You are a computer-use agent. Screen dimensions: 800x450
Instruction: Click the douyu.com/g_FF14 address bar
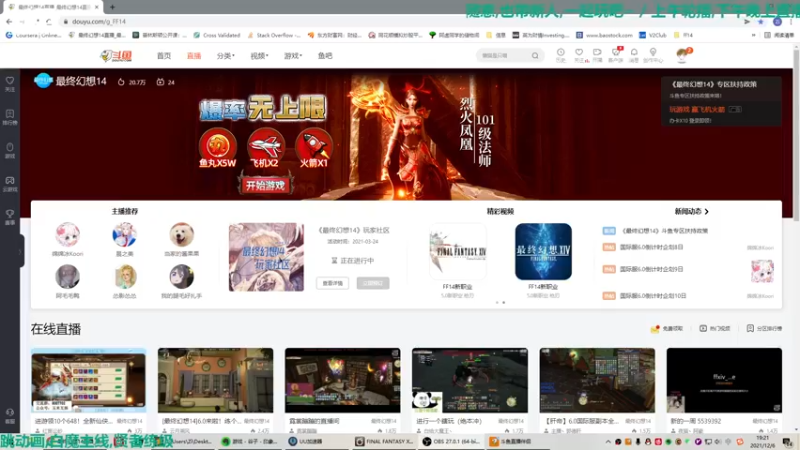398,21
